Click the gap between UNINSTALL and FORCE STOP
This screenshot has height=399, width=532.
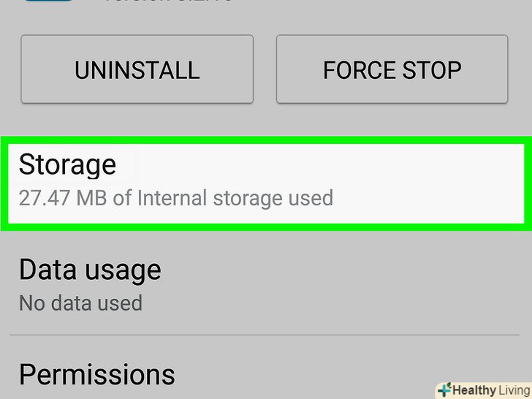click(265, 69)
